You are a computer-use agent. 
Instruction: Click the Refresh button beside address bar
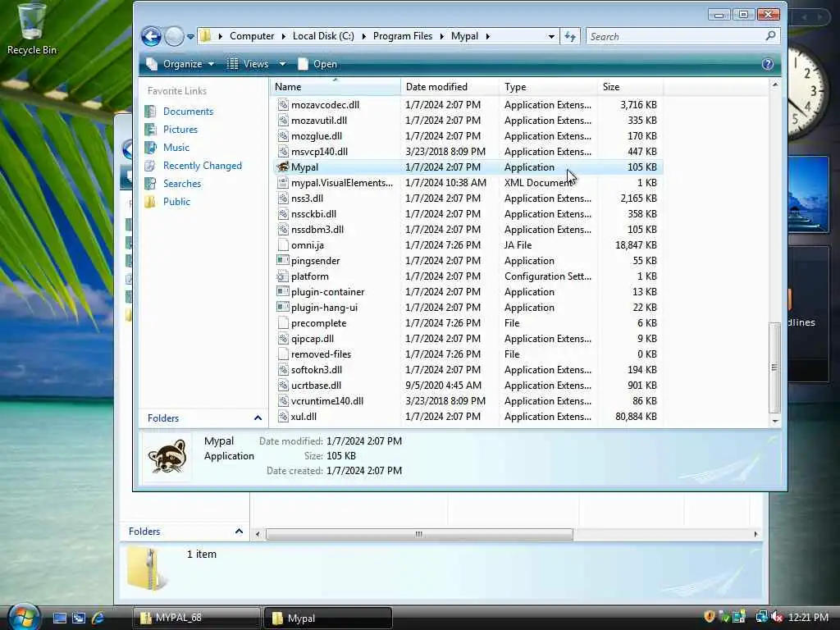tap(570, 36)
